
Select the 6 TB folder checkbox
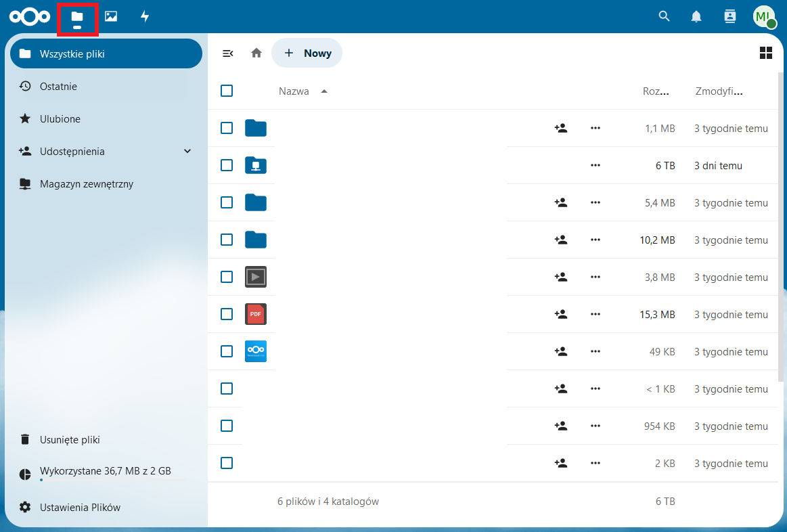pyautogui.click(x=227, y=165)
